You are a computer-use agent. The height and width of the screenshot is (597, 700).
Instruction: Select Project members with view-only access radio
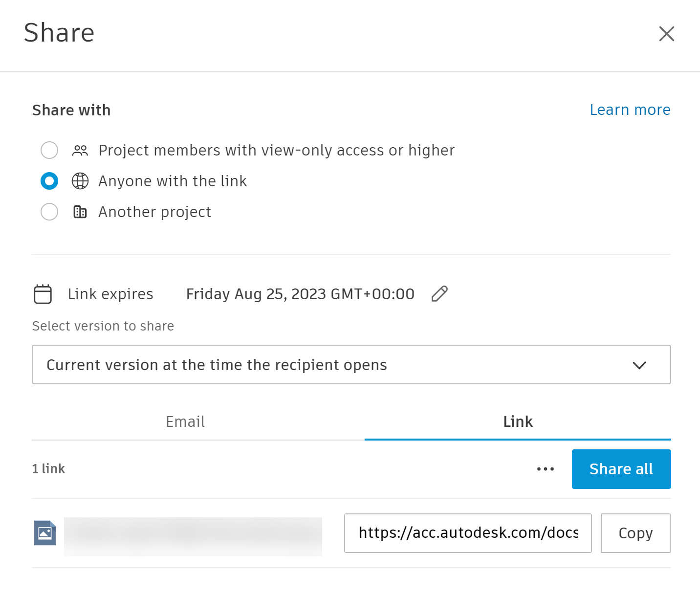[49, 150]
